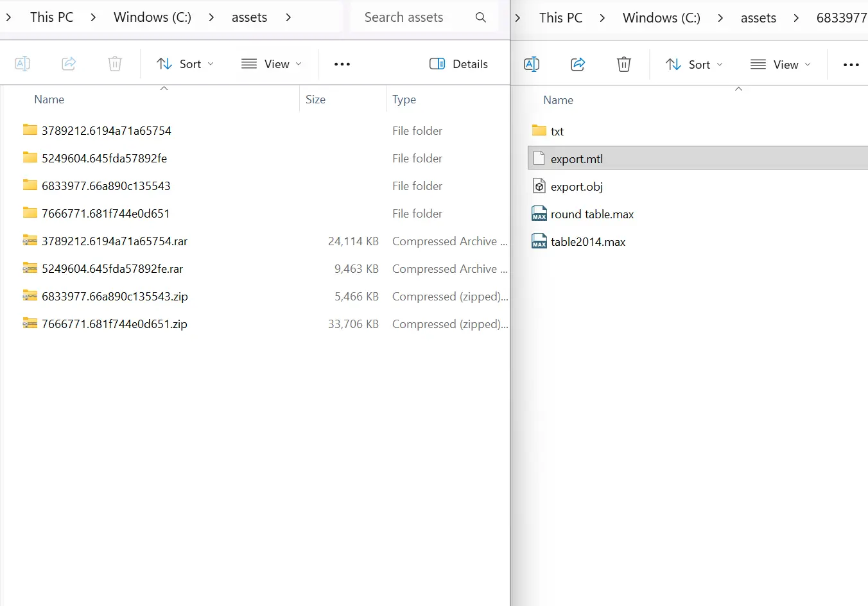Screen dimensions: 868x606
Task: Select folder name 6833977.66a890c135543
Action: 106,186
